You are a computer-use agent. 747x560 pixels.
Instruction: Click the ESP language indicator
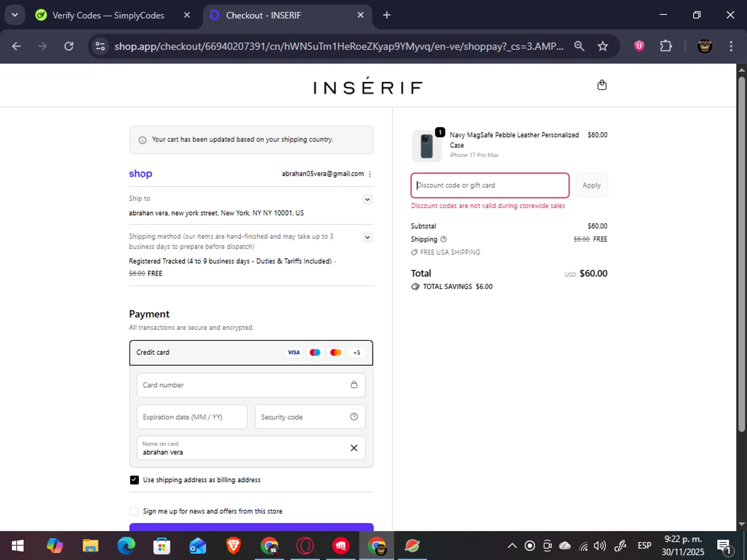pyautogui.click(x=644, y=546)
